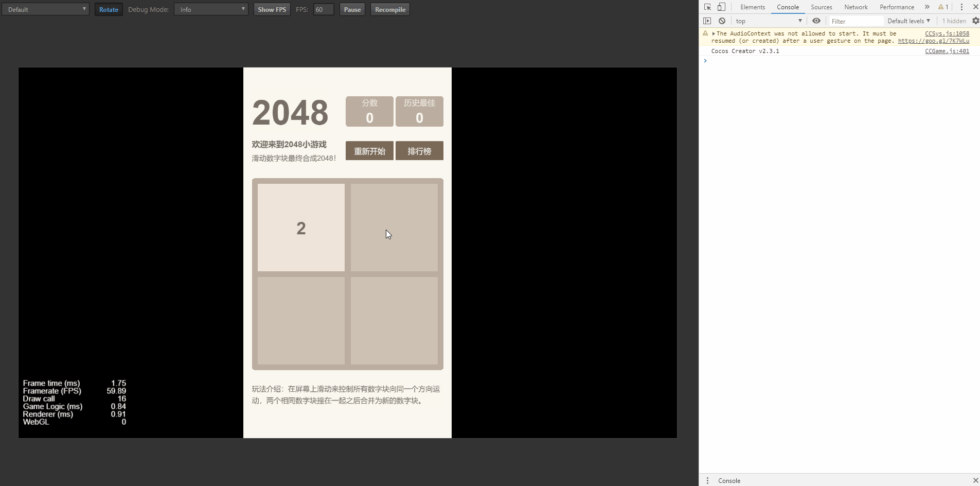Click the inspect element picker icon

(708, 7)
